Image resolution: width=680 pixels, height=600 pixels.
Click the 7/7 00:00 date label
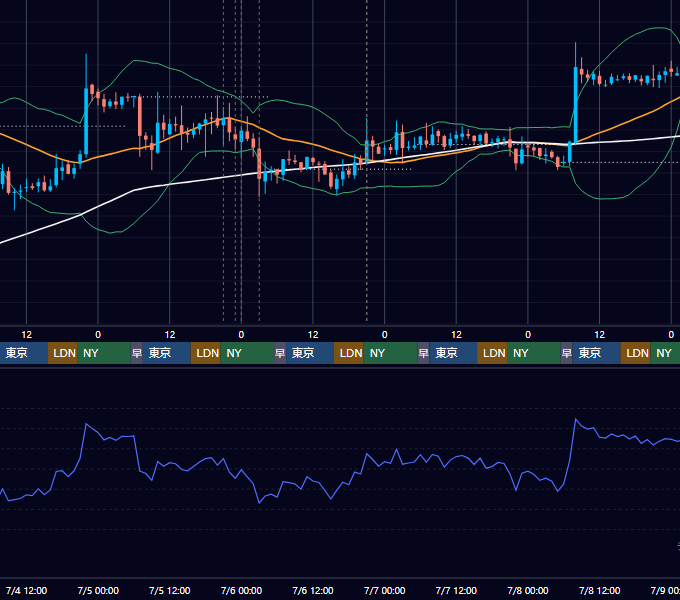pyautogui.click(x=384, y=590)
